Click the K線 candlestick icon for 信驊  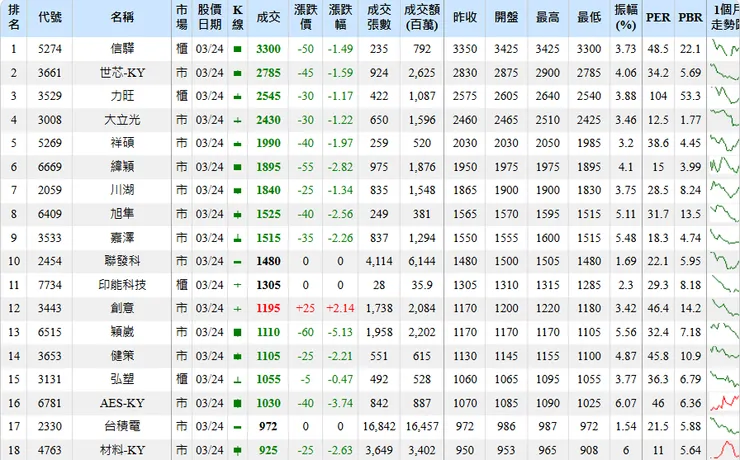coord(237,49)
